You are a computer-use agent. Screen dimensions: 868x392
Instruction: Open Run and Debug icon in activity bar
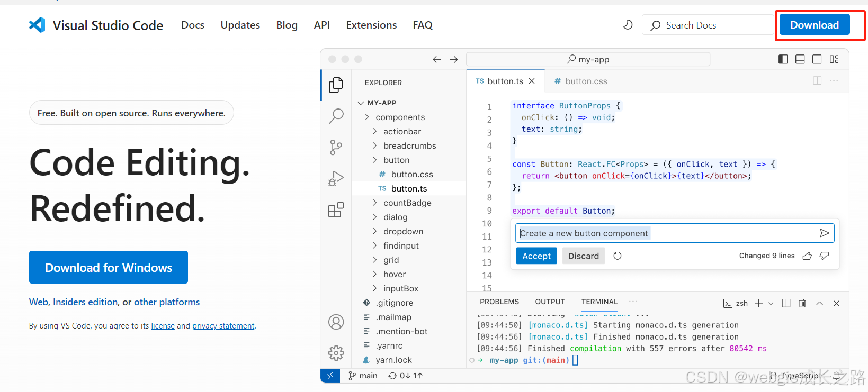(x=336, y=179)
